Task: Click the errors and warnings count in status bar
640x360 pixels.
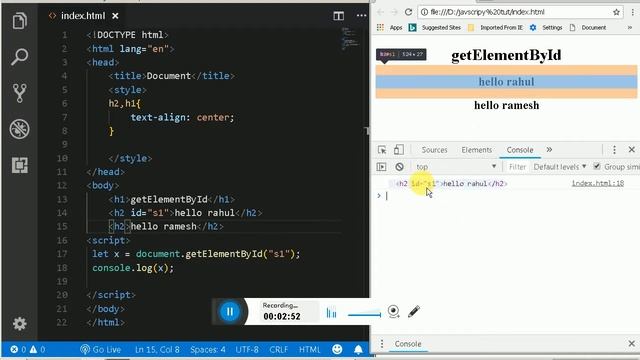Action: 27,350
